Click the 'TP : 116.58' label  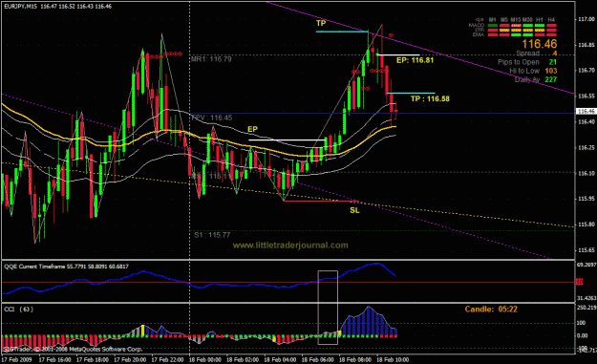430,99
